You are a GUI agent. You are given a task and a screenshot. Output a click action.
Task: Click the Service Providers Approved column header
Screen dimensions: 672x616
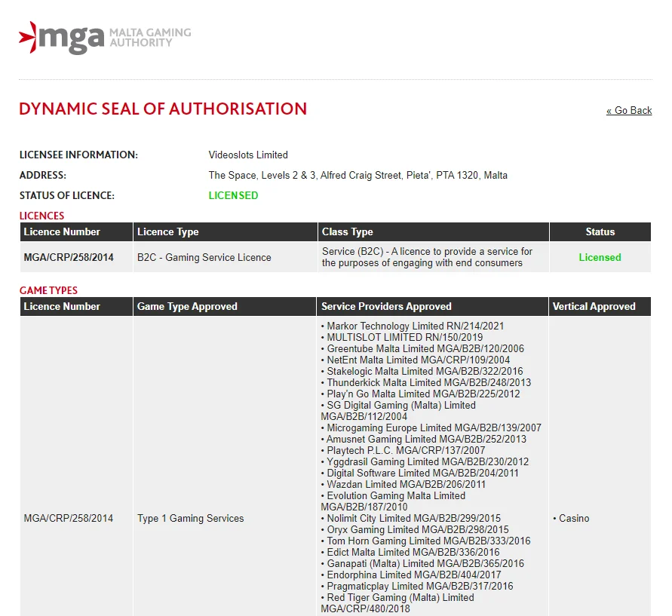tap(432, 307)
